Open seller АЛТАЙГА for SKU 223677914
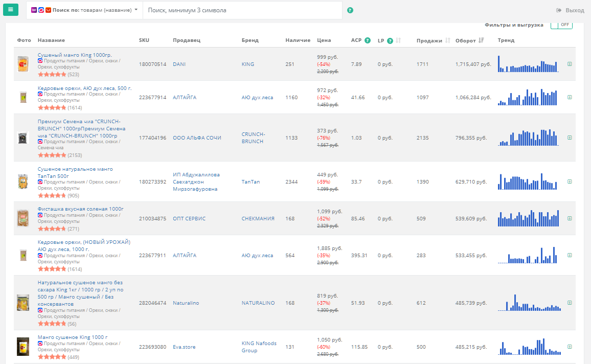Viewport: 591px width, 364px height. pos(185,97)
